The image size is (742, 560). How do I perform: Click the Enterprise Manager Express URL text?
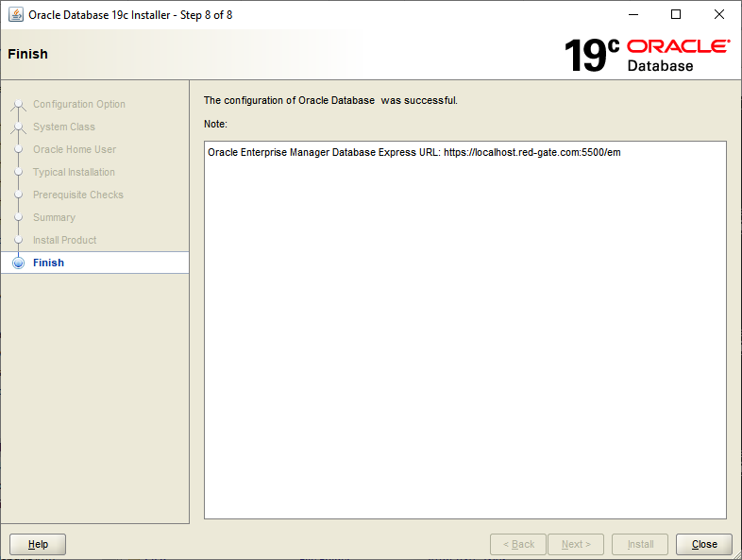point(414,152)
